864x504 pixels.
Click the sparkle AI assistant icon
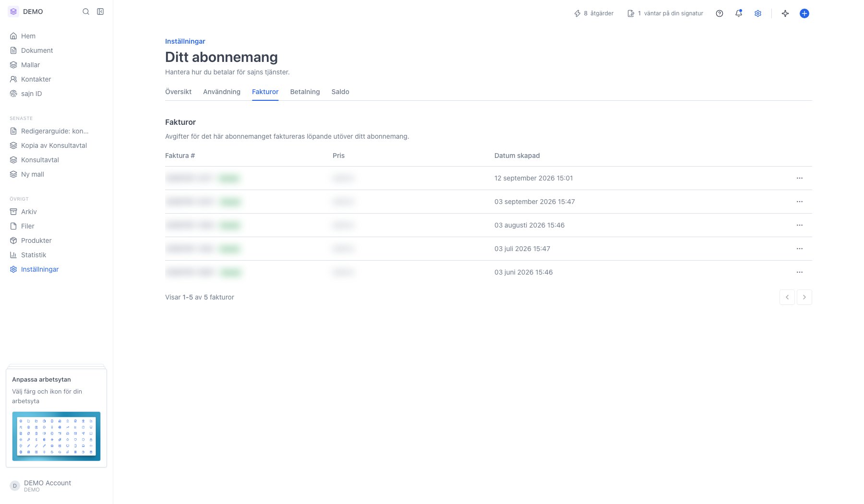[x=785, y=13]
